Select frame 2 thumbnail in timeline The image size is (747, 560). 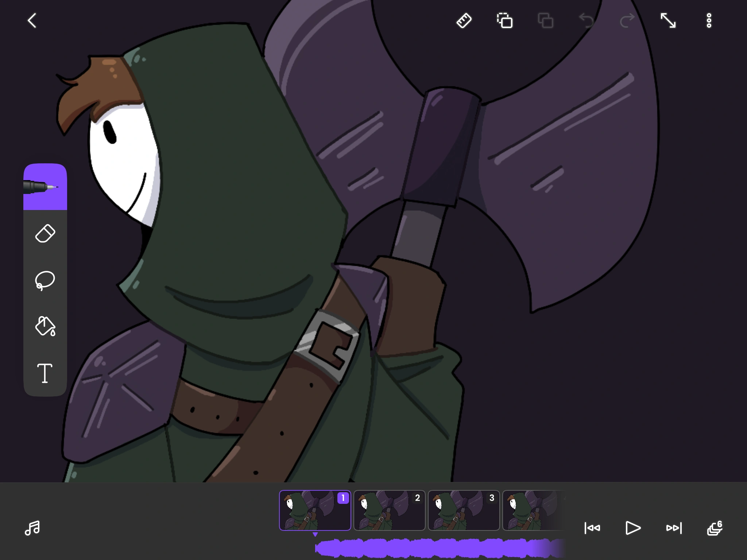[x=389, y=510]
